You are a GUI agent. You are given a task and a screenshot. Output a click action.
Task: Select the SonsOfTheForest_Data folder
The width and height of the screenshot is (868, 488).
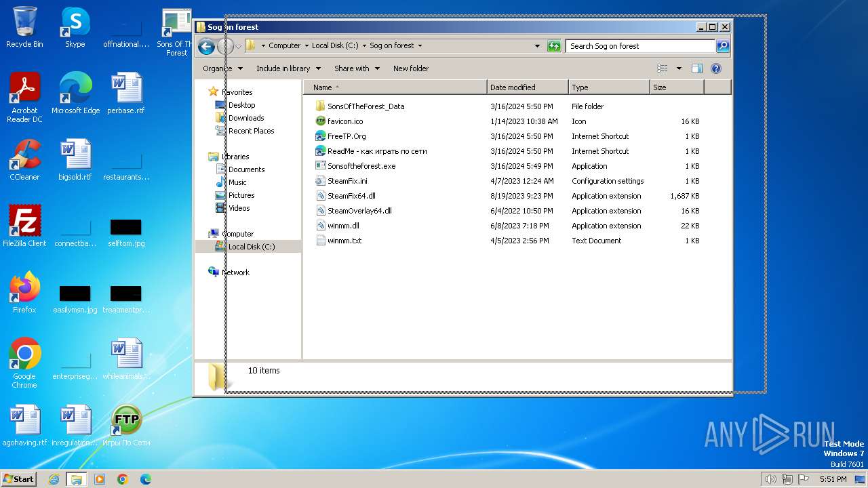(x=366, y=106)
